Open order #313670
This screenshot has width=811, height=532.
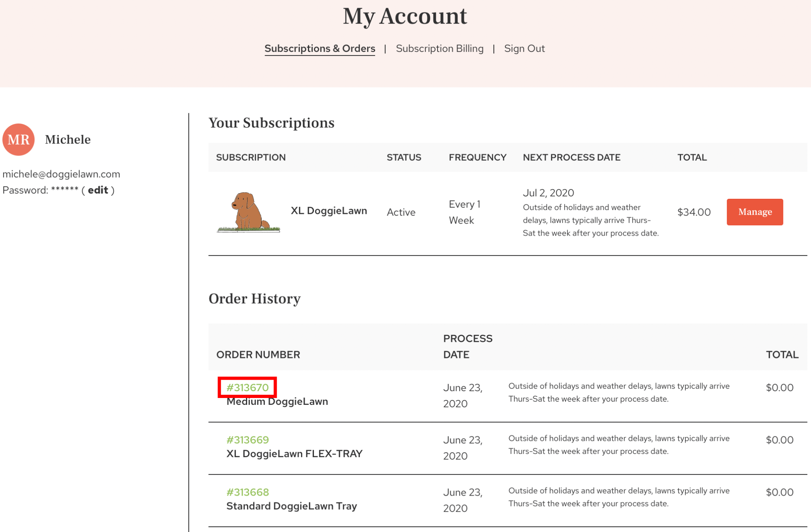coord(248,387)
